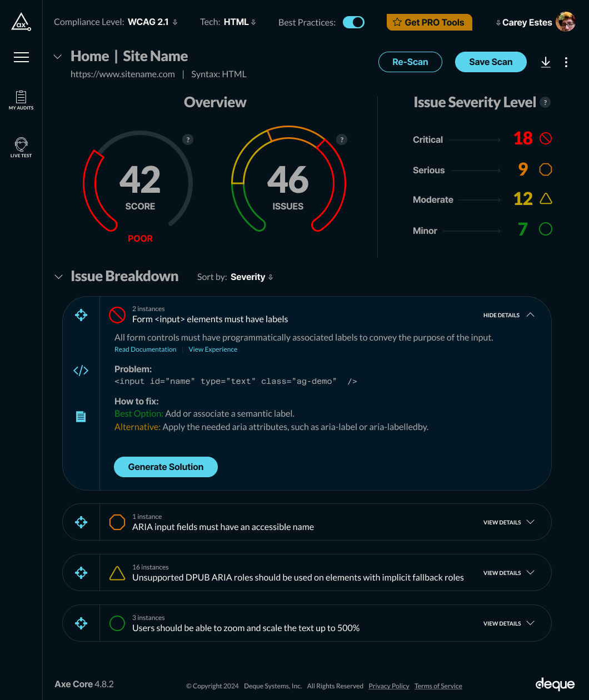This screenshot has width=589, height=700.
Task: Click the Critical severity icon
Action: coord(546,138)
